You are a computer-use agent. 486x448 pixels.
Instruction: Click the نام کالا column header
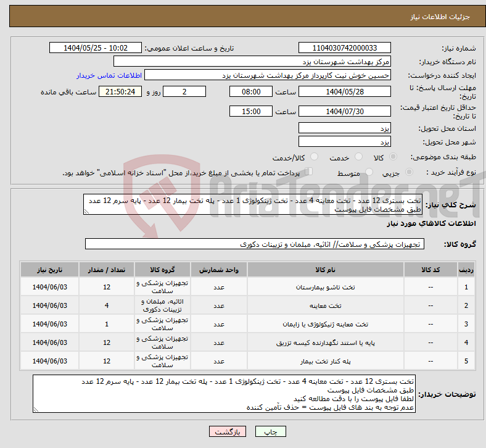tap(325, 270)
